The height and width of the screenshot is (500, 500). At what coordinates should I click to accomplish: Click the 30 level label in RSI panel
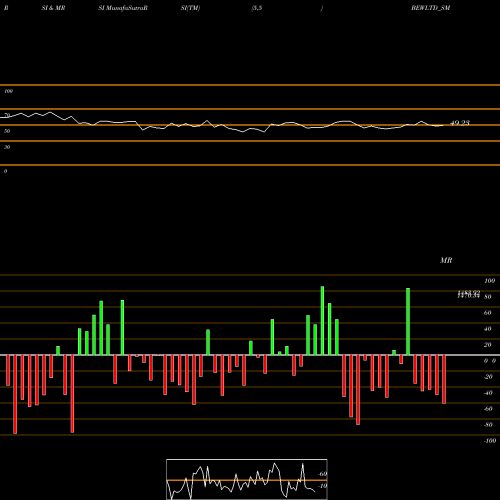pyautogui.click(x=7, y=147)
